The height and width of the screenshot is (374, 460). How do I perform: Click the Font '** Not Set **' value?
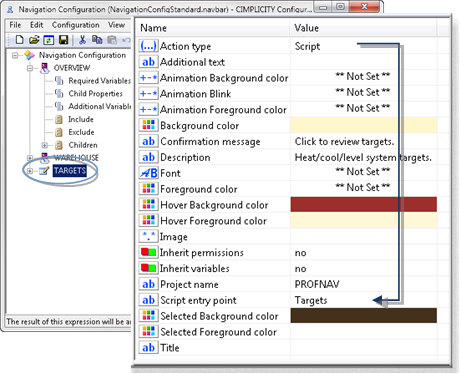(x=363, y=172)
